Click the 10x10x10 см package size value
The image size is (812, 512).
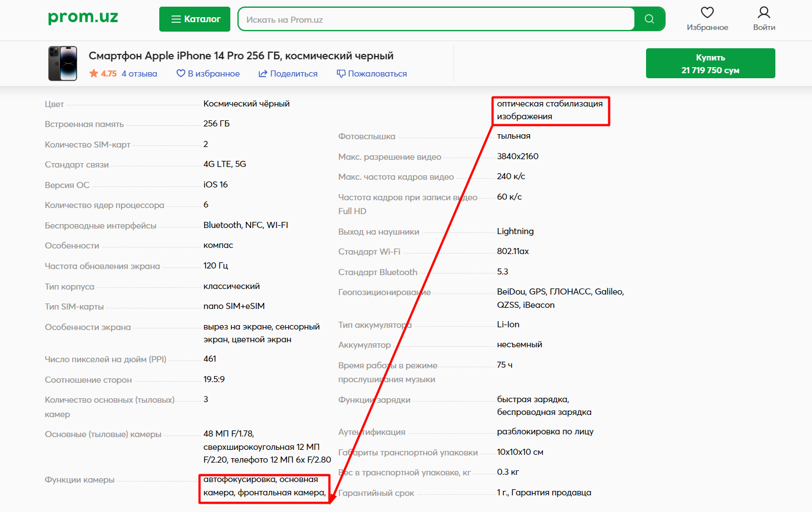point(520,452)
